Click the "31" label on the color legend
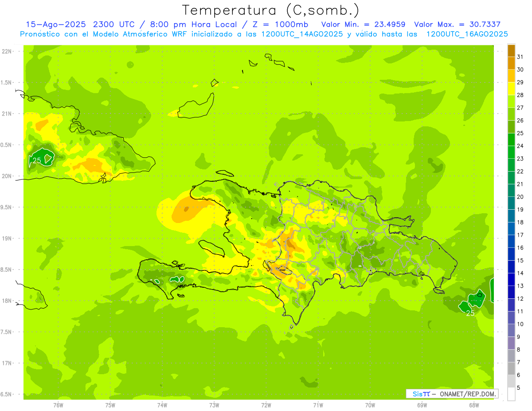The height and width of the screenshot is (411, 532). pos(520,57)
